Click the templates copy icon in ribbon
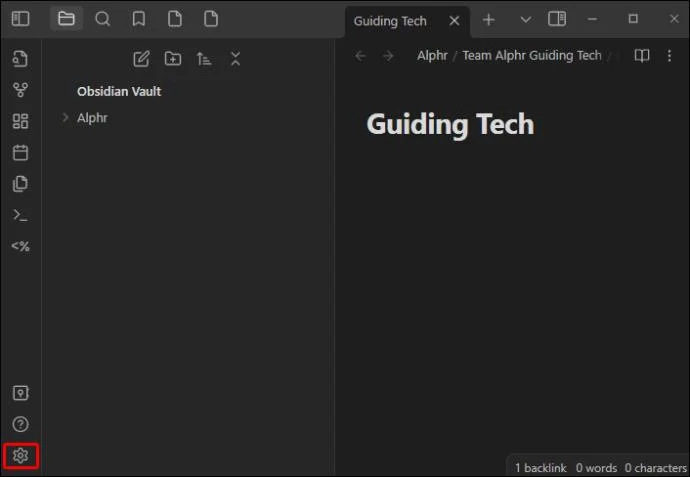Viewport: 690px width, 477px height. point(20,183)
